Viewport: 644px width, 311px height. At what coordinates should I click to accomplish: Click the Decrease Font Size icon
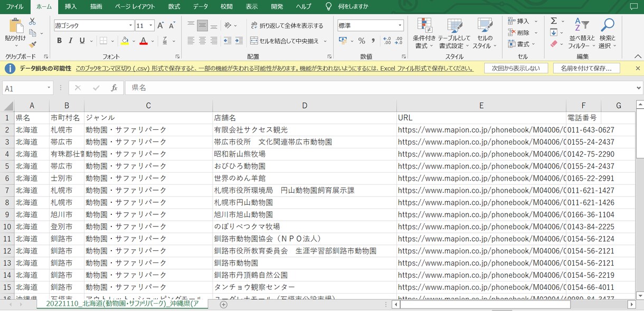click(173, 25)
